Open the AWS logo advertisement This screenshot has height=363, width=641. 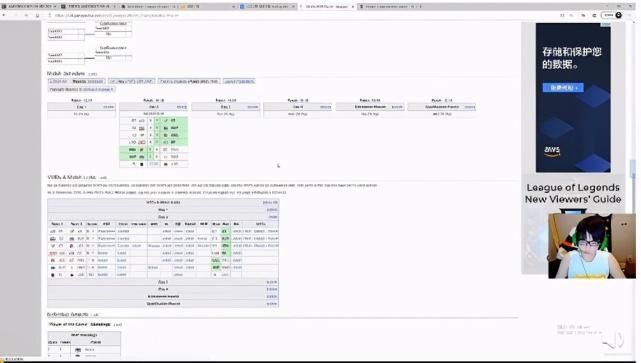click(x=552, y=152)
